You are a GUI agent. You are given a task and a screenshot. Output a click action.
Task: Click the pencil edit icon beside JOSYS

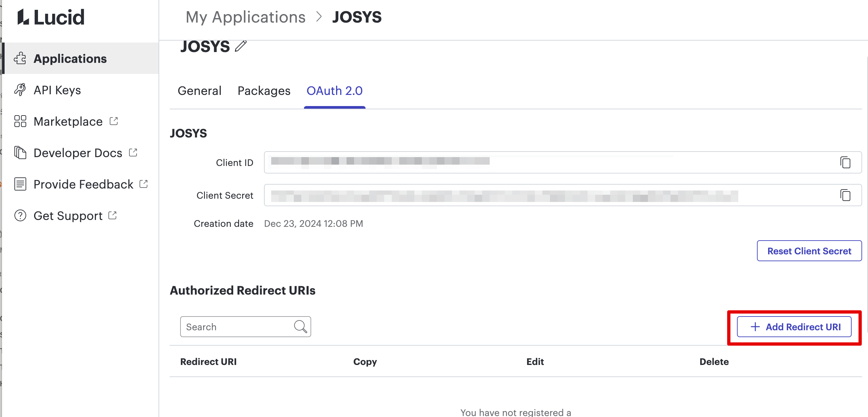coord(241,46)
